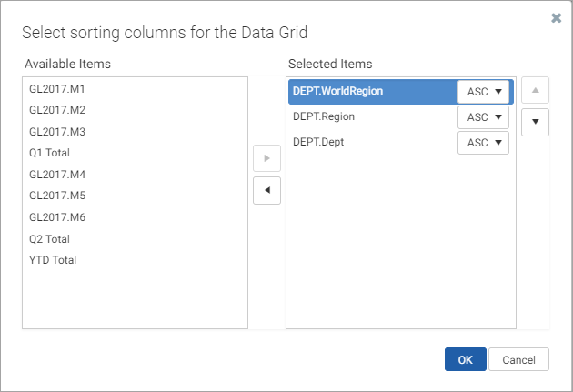Choose Q1 Total in Available Items
573x392 pixels.
(135, 153)
